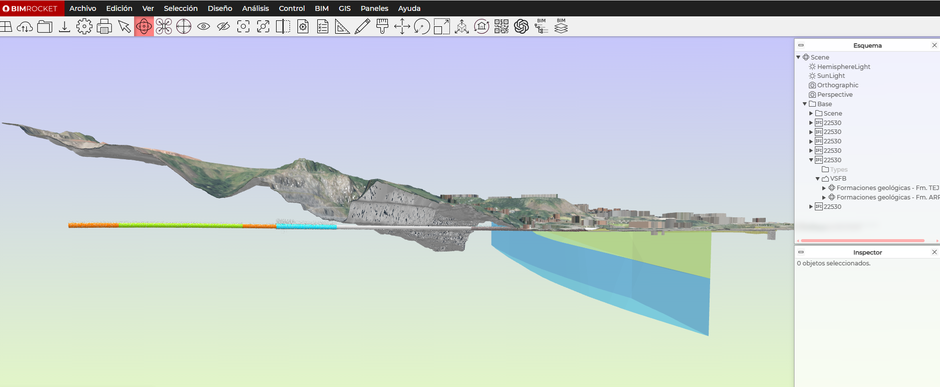Expand the 22530 node below Fm. ARF row

pos(812,207)
